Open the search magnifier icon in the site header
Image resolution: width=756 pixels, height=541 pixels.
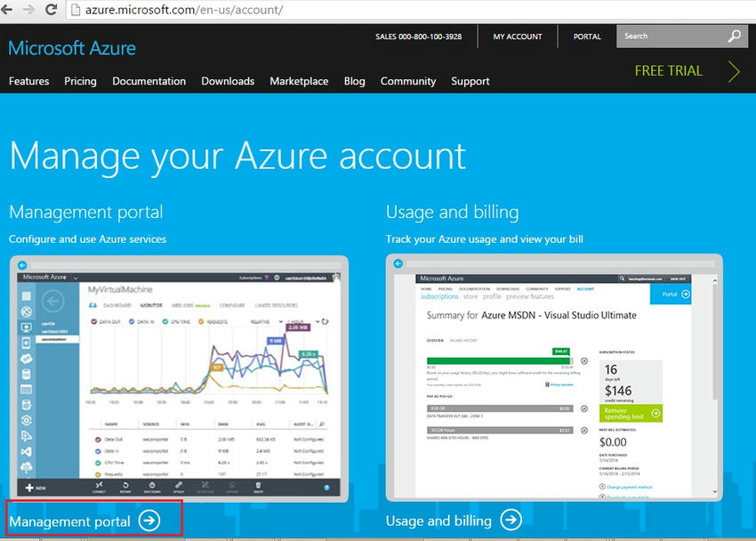(x=735, y=36)
